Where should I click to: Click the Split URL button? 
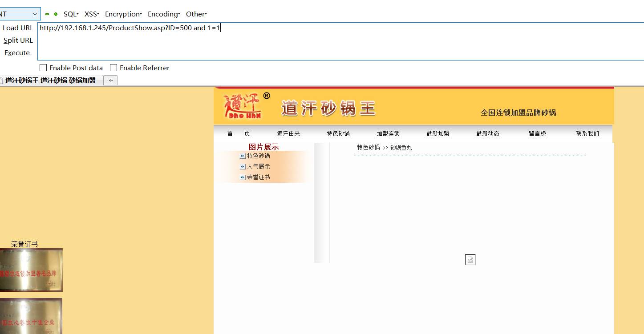[18, 40]
